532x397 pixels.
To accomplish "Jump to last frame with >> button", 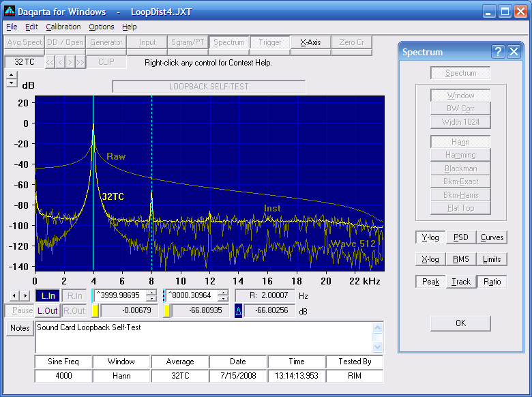I will click(80, 63).
